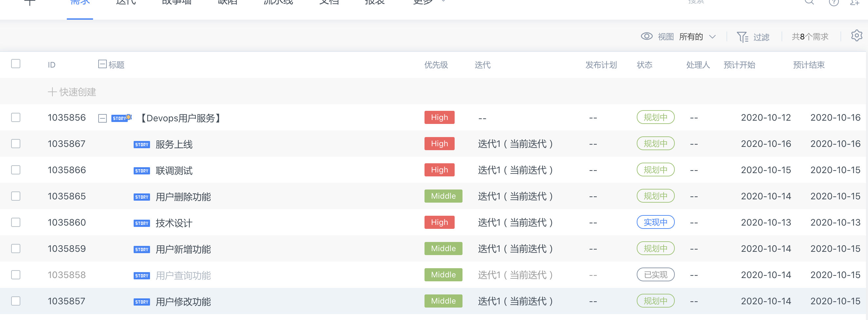
Task: Open the 联调测试 requirement
Action: (x=174, y=170)
